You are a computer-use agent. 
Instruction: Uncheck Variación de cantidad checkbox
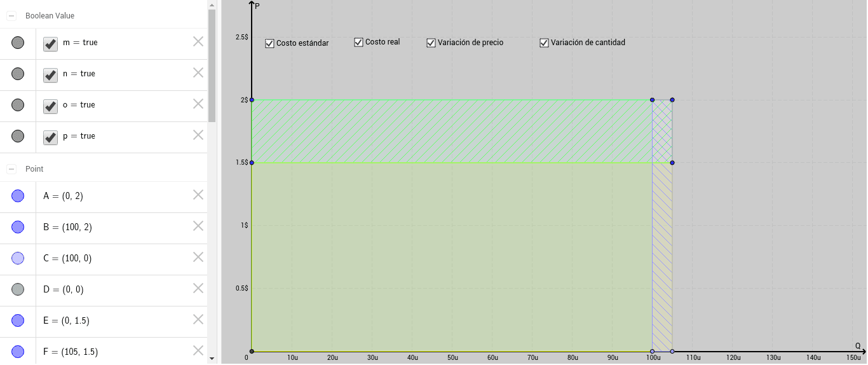(x=544, y=43)
